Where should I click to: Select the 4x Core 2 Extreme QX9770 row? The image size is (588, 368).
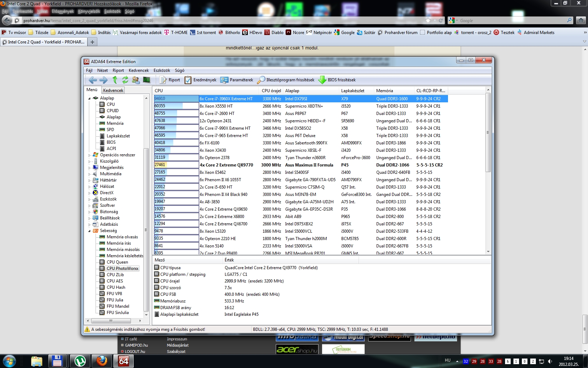301,165
